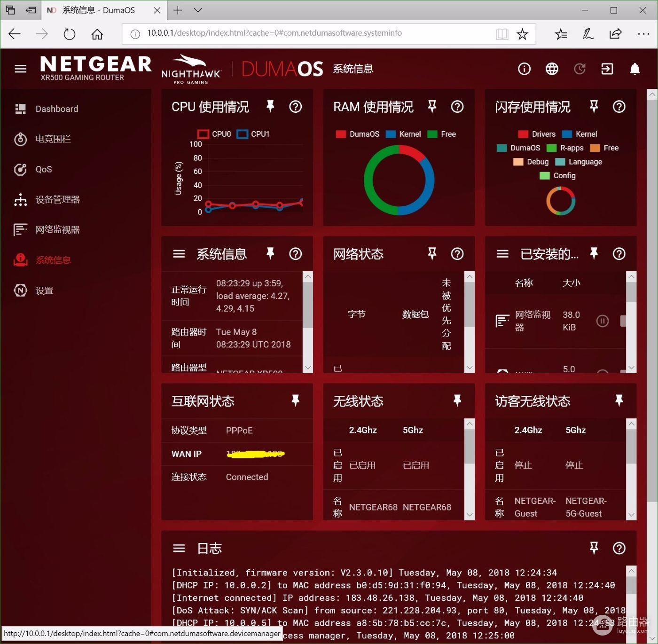Open 设置 in the sidebar
This screenshot has height=644, width=658.
pos(44,291)
